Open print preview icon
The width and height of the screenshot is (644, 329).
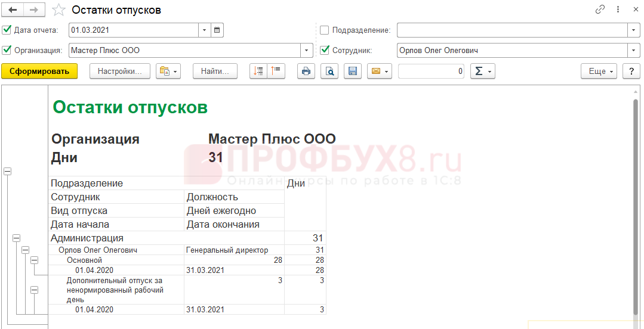(329, 71)
